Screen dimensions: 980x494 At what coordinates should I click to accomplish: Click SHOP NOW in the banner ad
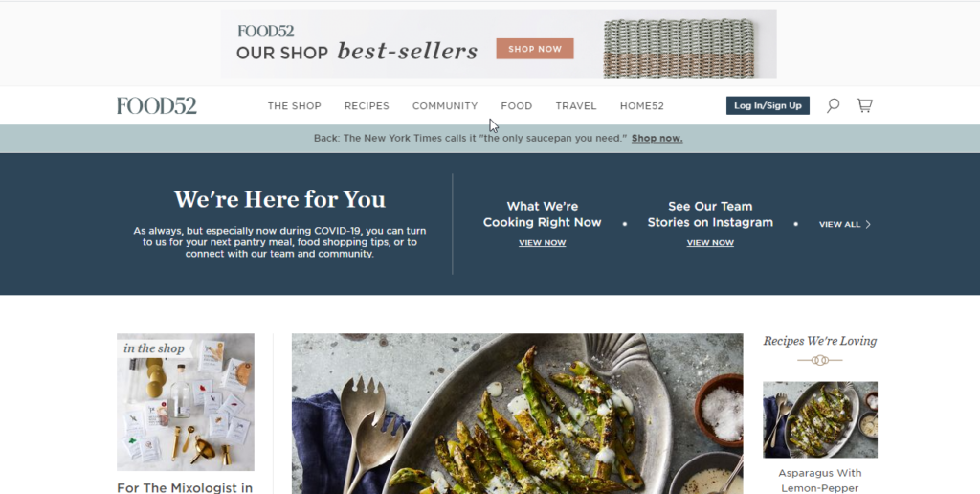point(535,49)
